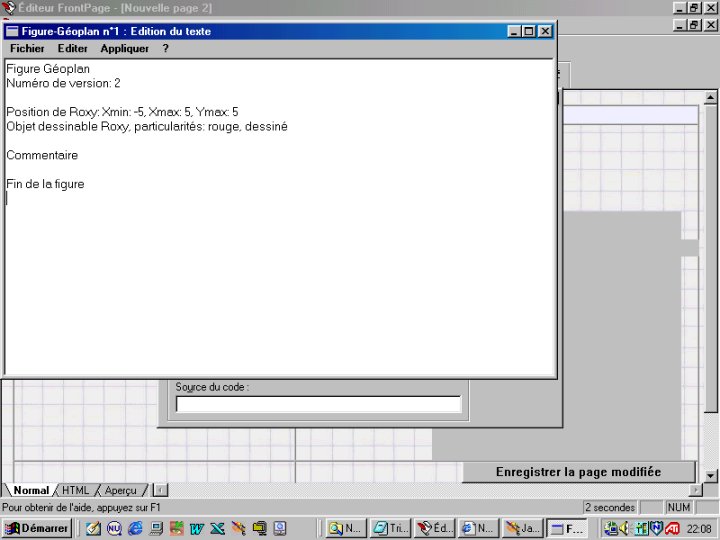
Task: Click the Source du code input field
Action: [x=318, y=404]
